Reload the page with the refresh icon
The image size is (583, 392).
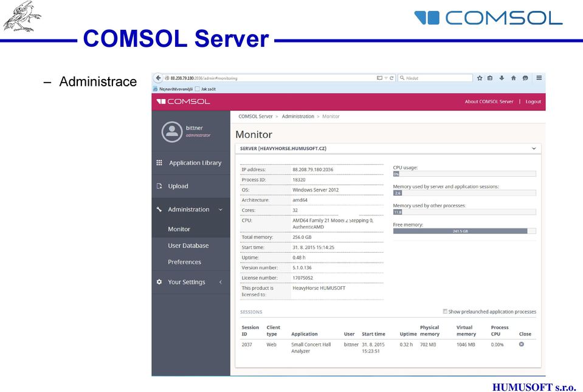tap(392, 78)
